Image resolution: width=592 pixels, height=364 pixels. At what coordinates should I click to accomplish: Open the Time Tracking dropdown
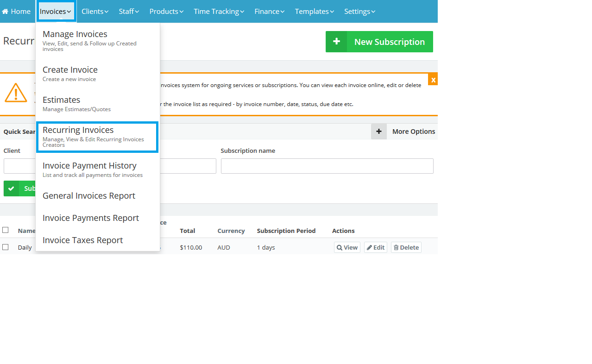[x=220, y=12]
